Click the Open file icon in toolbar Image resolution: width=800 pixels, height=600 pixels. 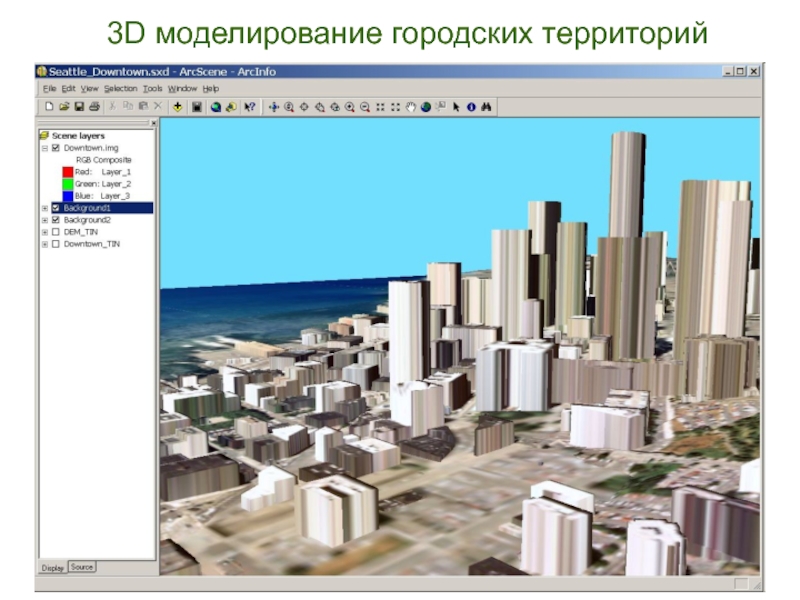(63, 106)
